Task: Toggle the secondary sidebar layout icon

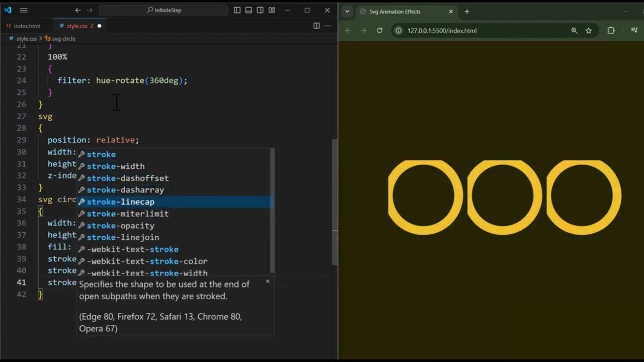Action: click(x=260, y=10)
